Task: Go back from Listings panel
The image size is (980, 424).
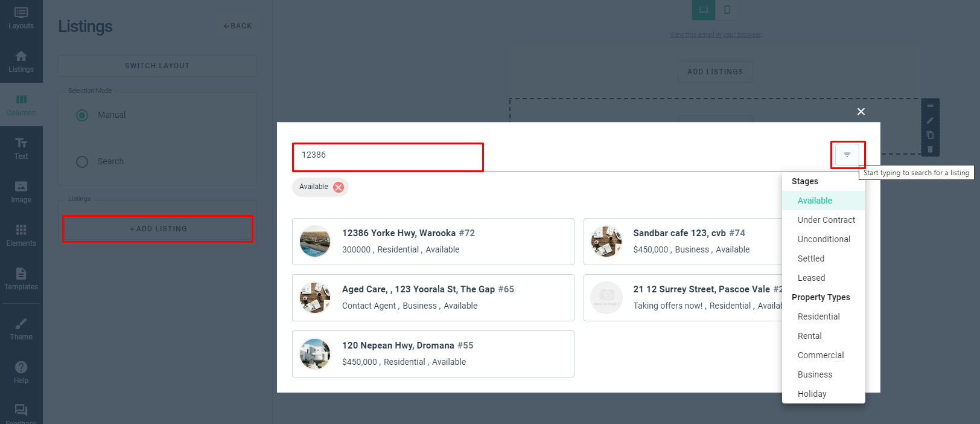Action: pos(238,26)
